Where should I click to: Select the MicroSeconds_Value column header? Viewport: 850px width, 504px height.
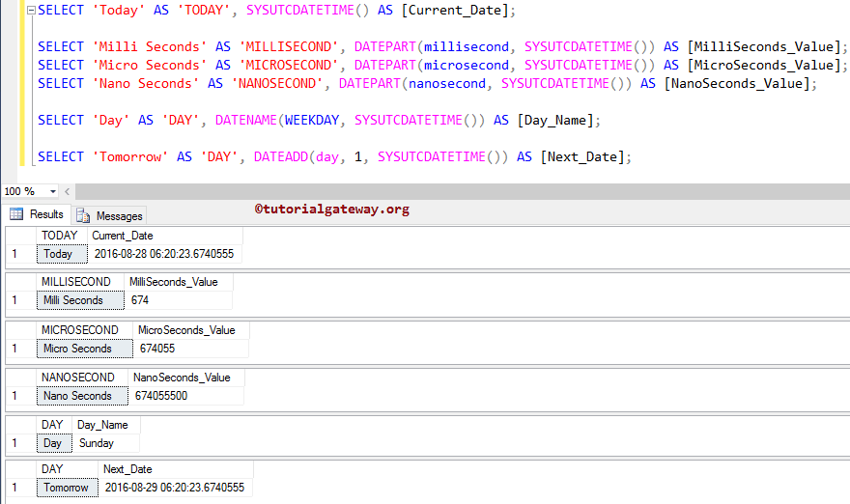[191, 330]
